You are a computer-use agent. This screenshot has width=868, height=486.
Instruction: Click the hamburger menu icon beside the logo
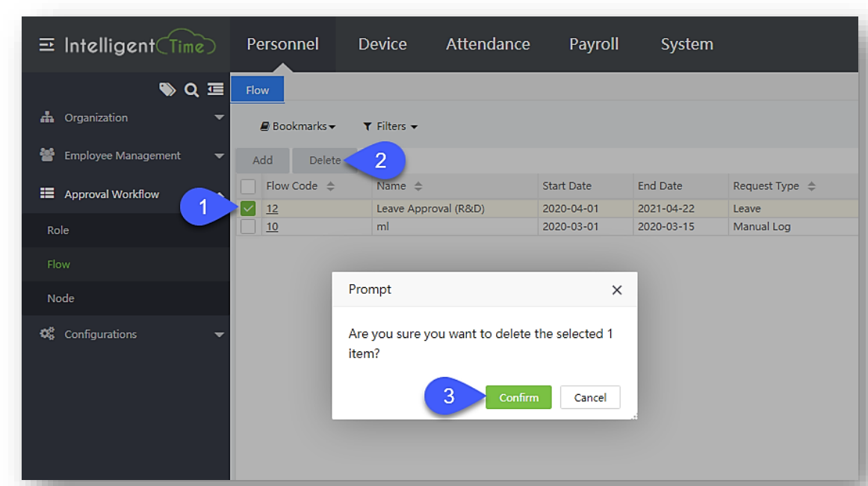coord(47,45)
